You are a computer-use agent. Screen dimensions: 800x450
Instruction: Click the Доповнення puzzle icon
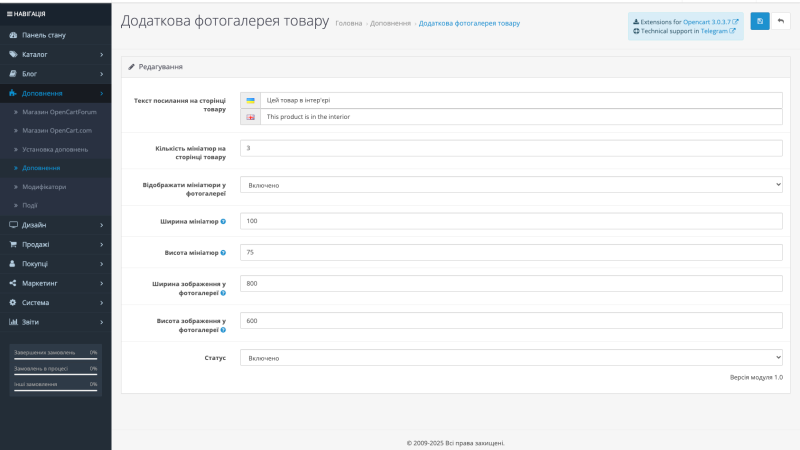(13, 93)
